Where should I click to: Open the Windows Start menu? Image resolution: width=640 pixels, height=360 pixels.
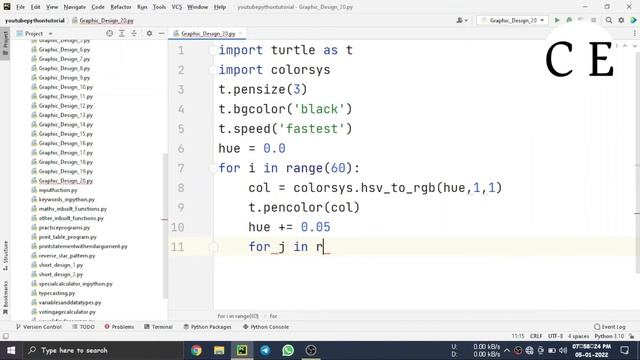(x=11, y=350)
